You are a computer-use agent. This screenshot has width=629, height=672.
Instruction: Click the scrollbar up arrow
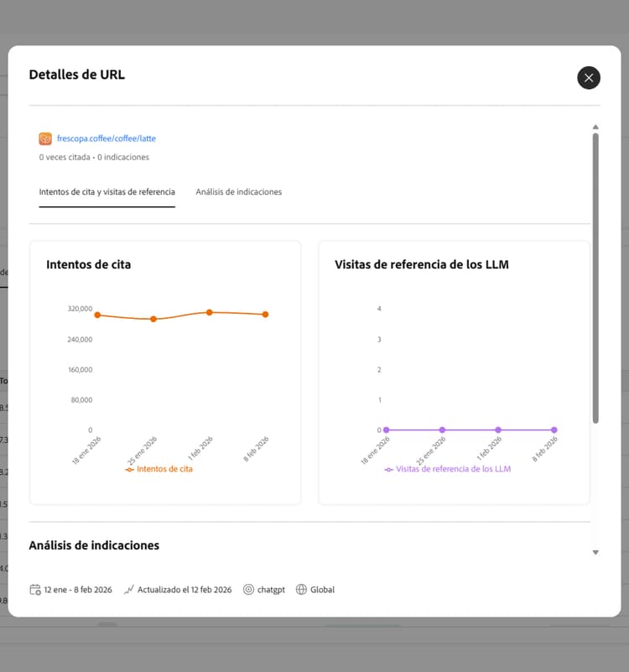(595, 128)
